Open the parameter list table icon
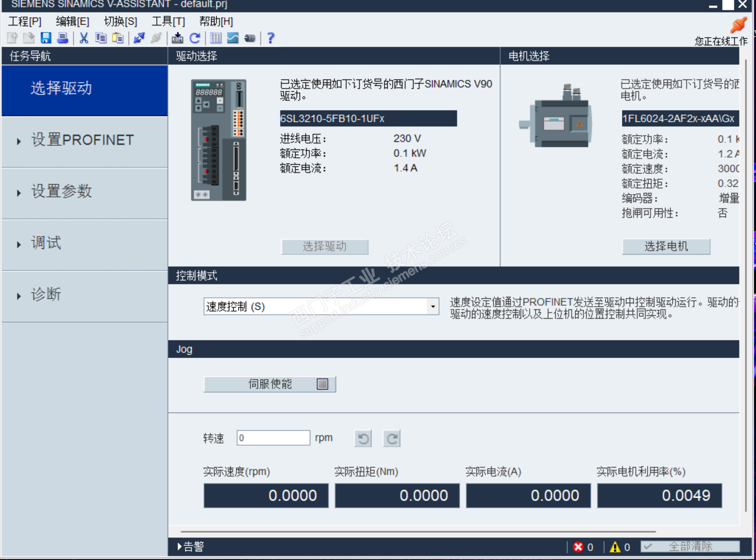 tap(216, 38)
